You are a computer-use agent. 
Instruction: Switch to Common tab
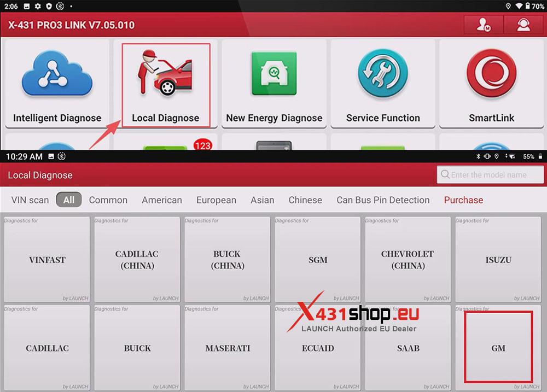[x=108, y=200]
